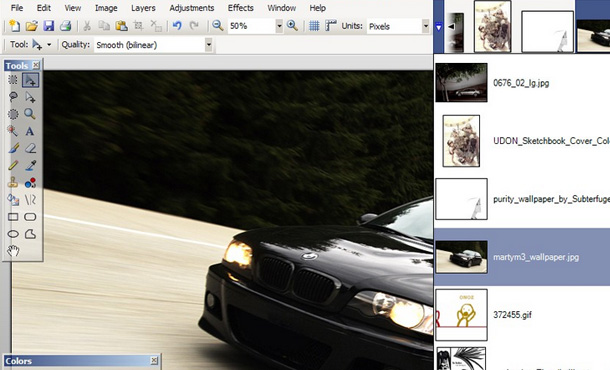This screenshot has height=370, width=610.
Task: Select the Pencil tool
Action: point(13,165)
